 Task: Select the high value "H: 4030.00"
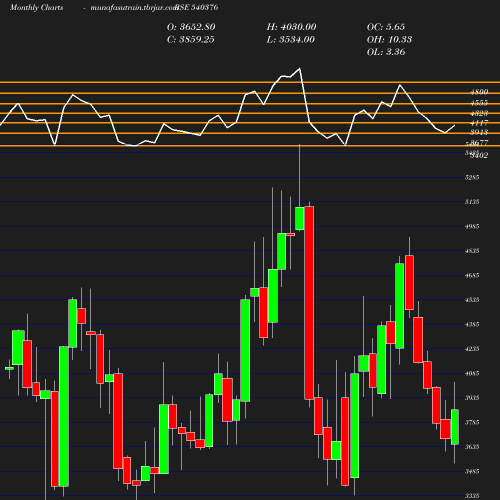(x=292, y=27)
